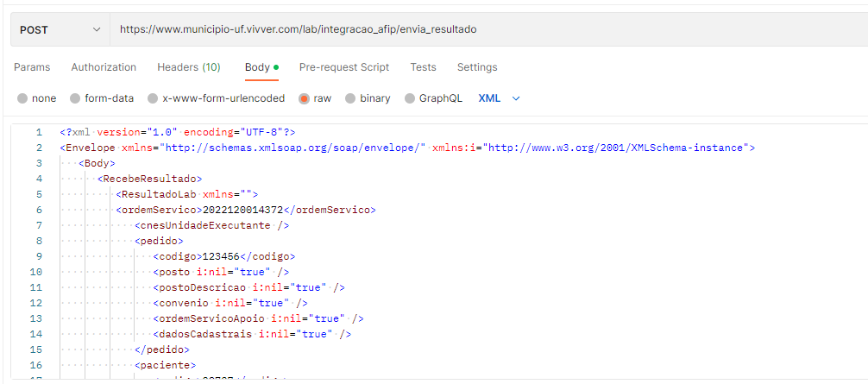This screenshot has width=868, height=384.
Task: Expand the XML format dropdown
Action: coord(500,98)
